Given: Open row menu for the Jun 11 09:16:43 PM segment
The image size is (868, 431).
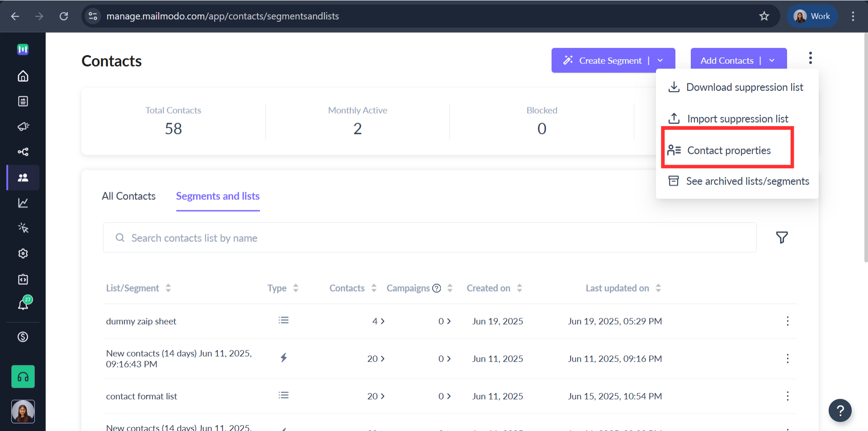Looking at the screenshot, I should (788, 359).
